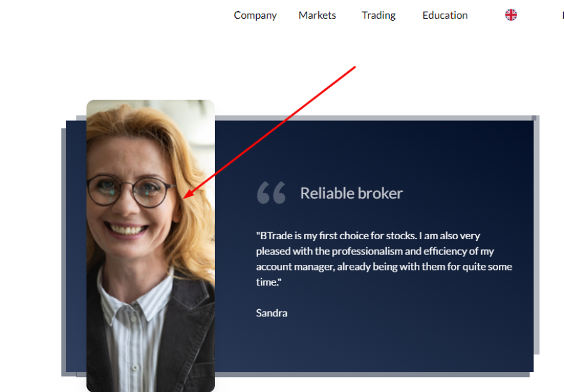Click the UK flag language icon

pos(511,15)
